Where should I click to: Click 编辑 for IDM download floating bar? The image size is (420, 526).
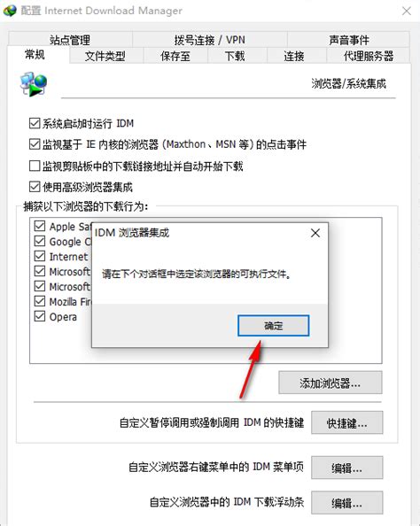[x=346, y=502]
